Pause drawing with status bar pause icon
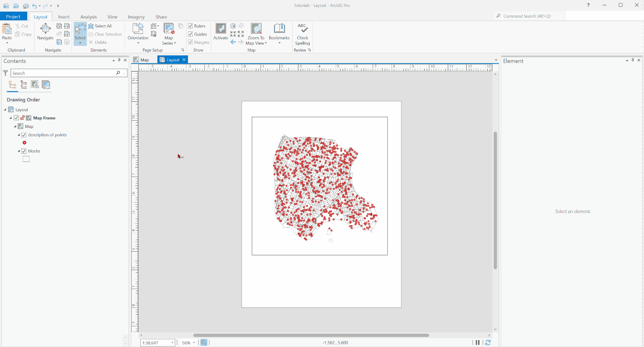This screenshot has height=347, width=644. pyautogui.click(x=477, y=342)
